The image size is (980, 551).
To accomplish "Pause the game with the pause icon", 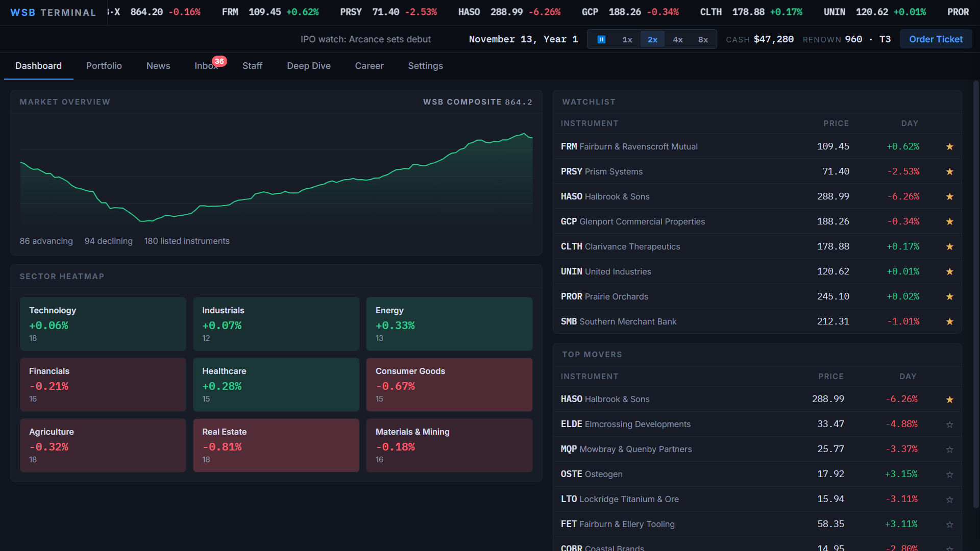I will click(601, 39).
